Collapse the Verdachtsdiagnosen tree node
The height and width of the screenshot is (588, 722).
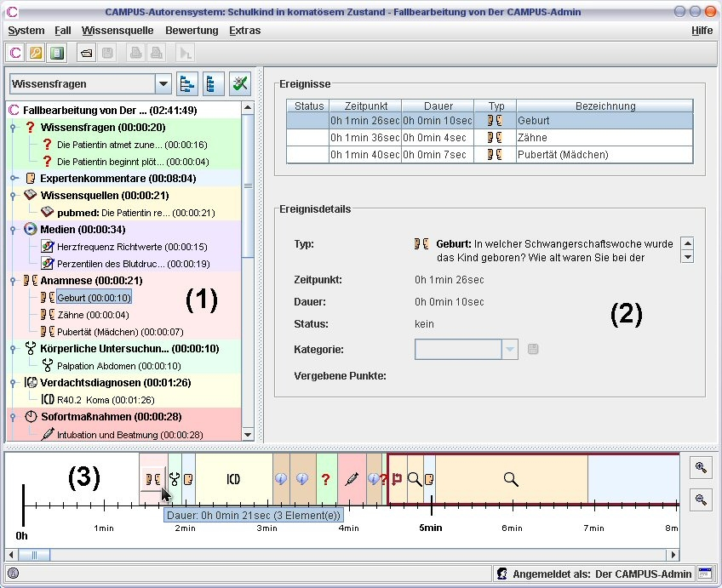13,383
